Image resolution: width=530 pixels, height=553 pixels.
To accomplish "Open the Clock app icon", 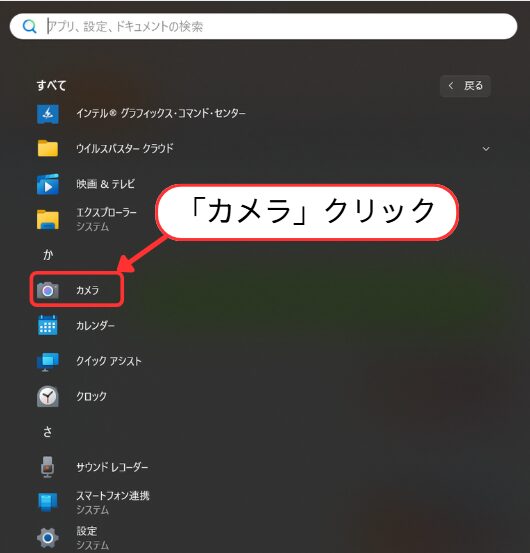I will coord(48,396).
